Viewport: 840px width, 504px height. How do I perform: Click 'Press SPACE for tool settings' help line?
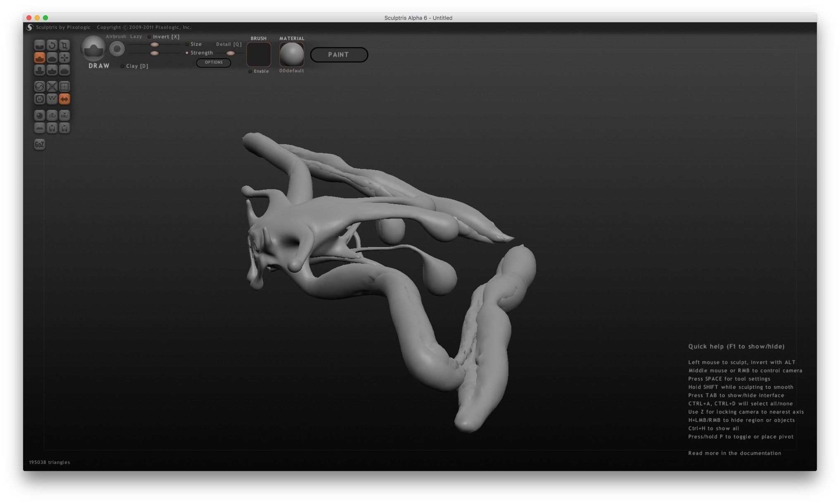[x=729, y=379]
